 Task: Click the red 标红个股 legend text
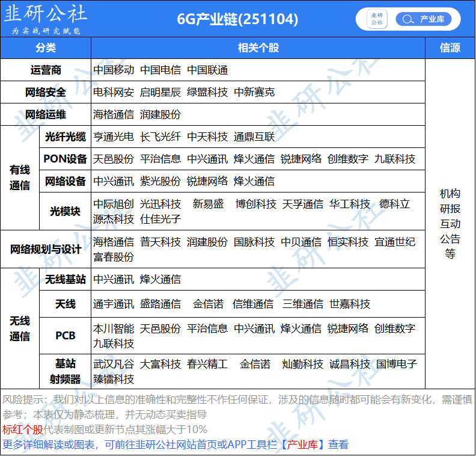[23, 430]
